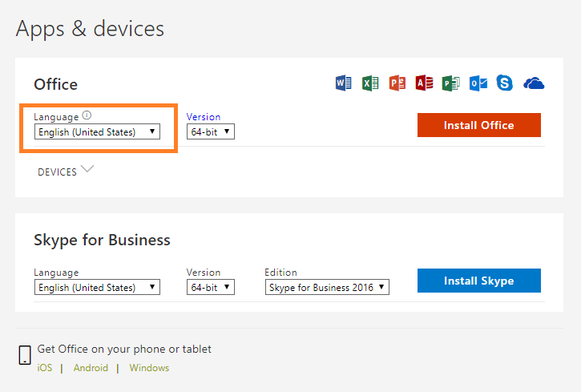Screen dimensions: 581x392
Task: Click the Apps & devices heading
Action: [x=90, y=30]
